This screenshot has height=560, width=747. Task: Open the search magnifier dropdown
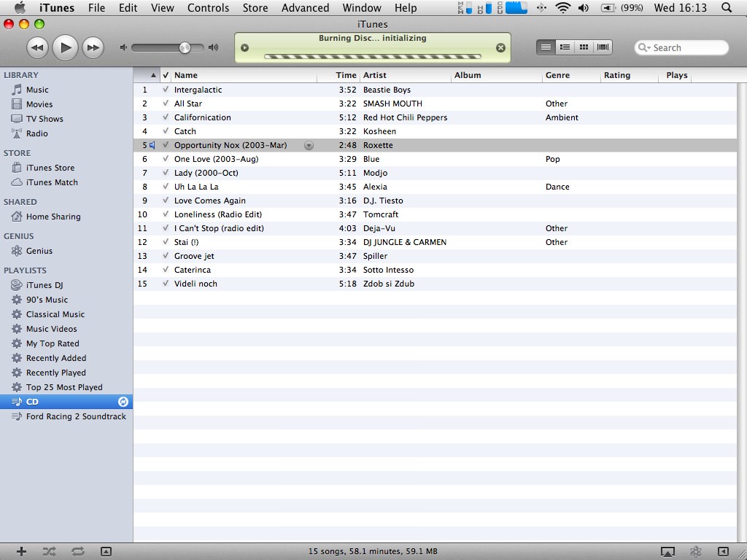644,47
